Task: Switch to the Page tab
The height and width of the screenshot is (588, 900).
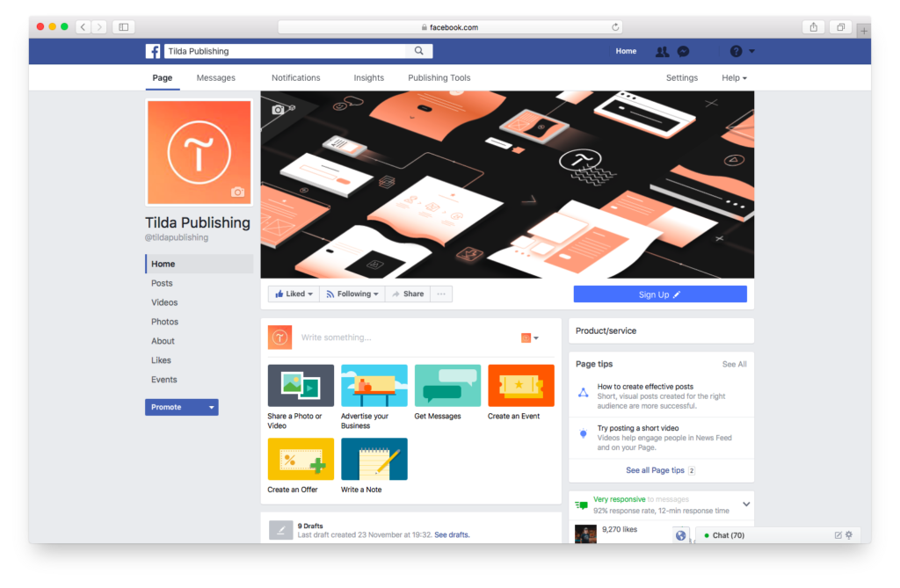Action: [x=163, y=78]
